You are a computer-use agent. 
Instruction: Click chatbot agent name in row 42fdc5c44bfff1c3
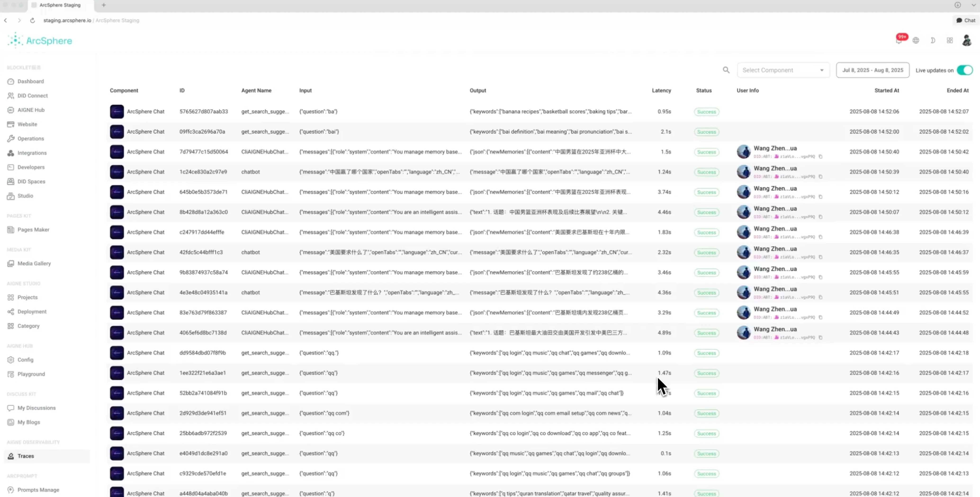pyautogui.click(x=250, y=252)
